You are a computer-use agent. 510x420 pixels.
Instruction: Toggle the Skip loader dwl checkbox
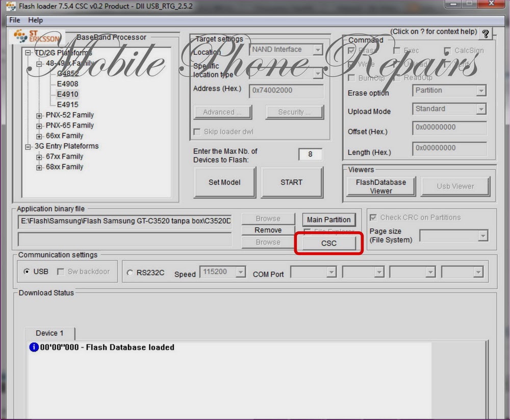point(197,132)
